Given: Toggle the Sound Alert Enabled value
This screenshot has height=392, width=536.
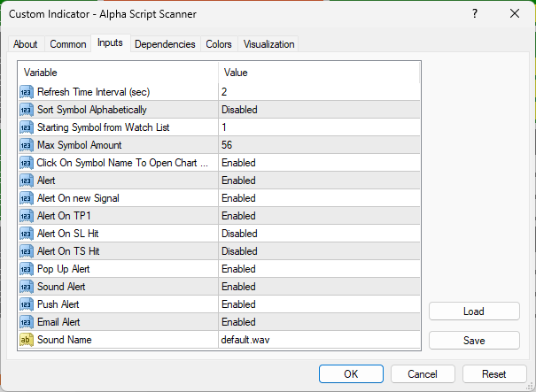Looking at the screenshot, I should pos(319,287).
